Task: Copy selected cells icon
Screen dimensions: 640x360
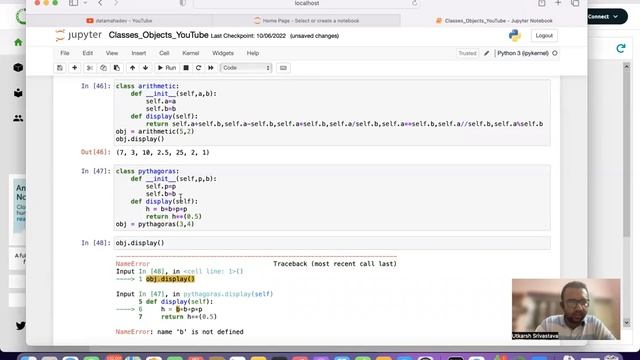Action: tap(103, 68)
